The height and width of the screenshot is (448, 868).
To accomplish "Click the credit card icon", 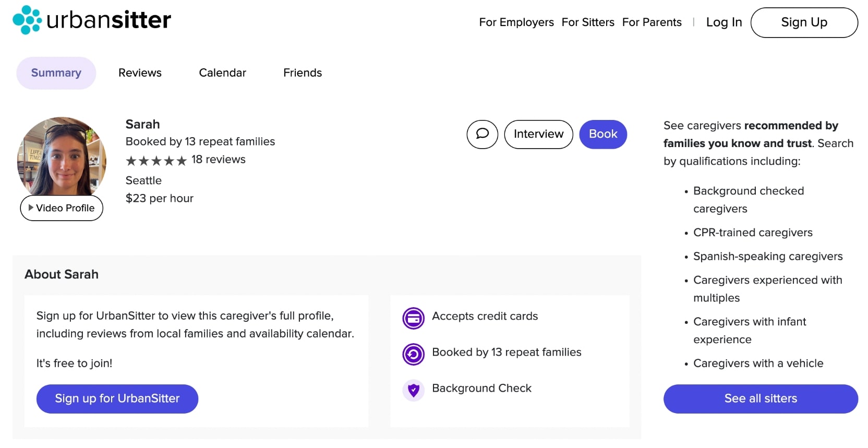I will coord(414,318).
